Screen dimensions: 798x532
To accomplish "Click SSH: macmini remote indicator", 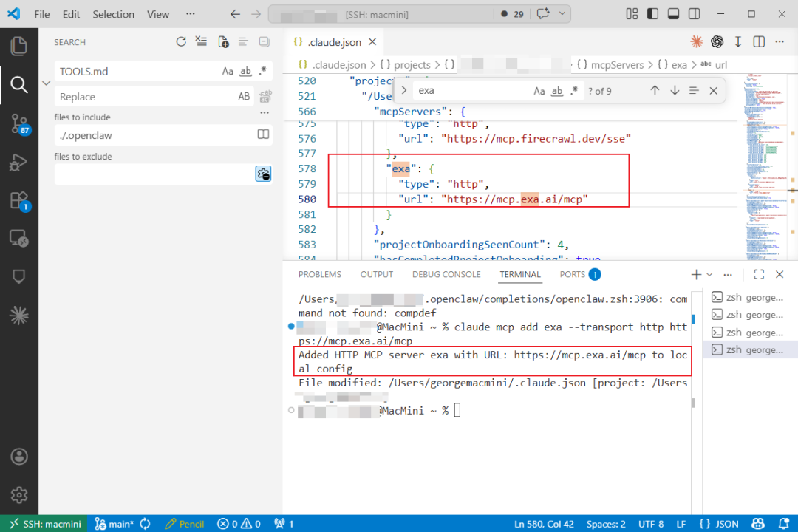I will tap(44, 523).
